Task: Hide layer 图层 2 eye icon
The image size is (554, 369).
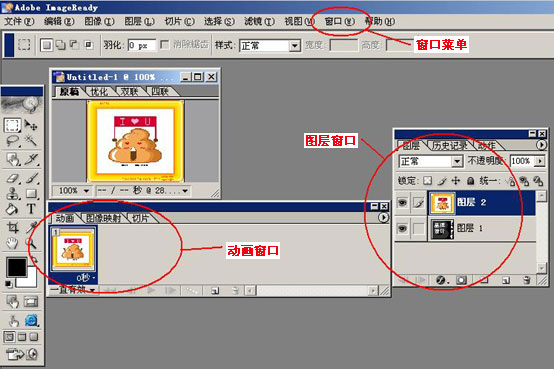Action: (402, 203)
